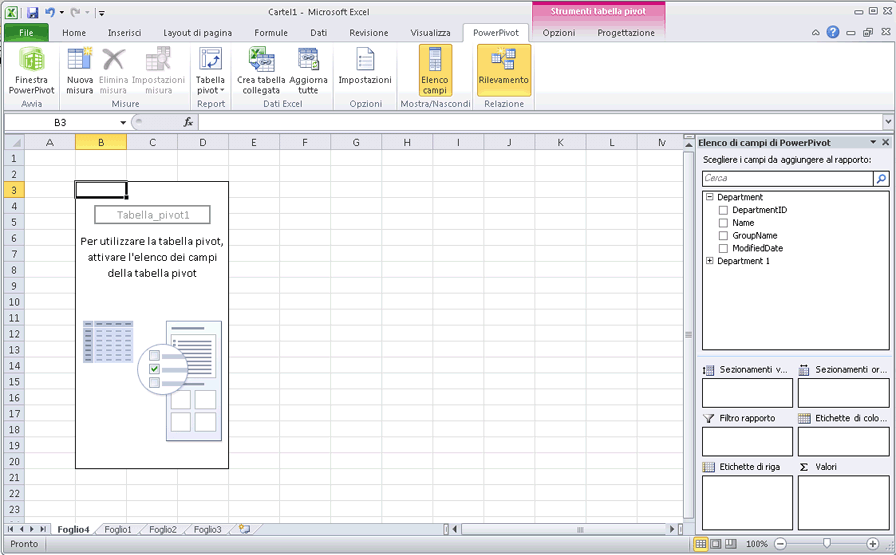Click Crea tabella collegata

pyautogui.click(x=261, y=70)
